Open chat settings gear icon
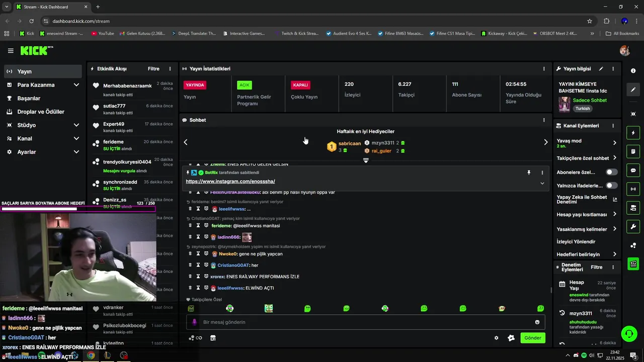The height and width of the screenshot is (362, 644). point(497,338)
